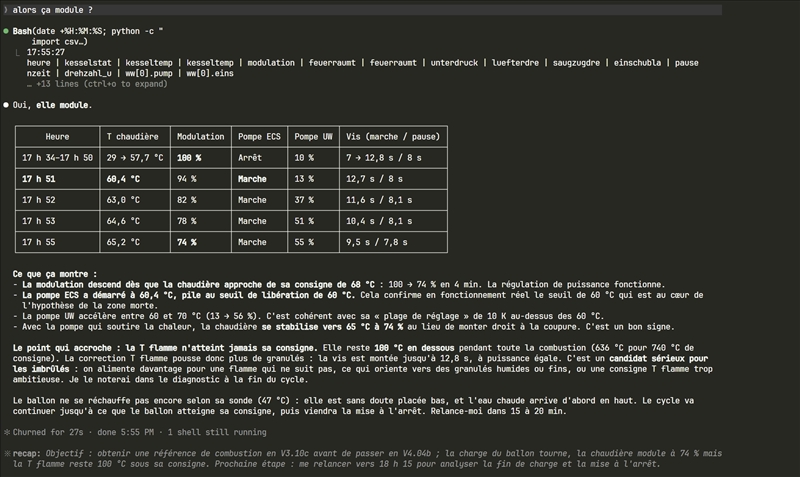Click the 'Ce que ça montre :' heading
The height and width of the screenshot is (477, 800).
pyautogui.click(x=55, y=274)
